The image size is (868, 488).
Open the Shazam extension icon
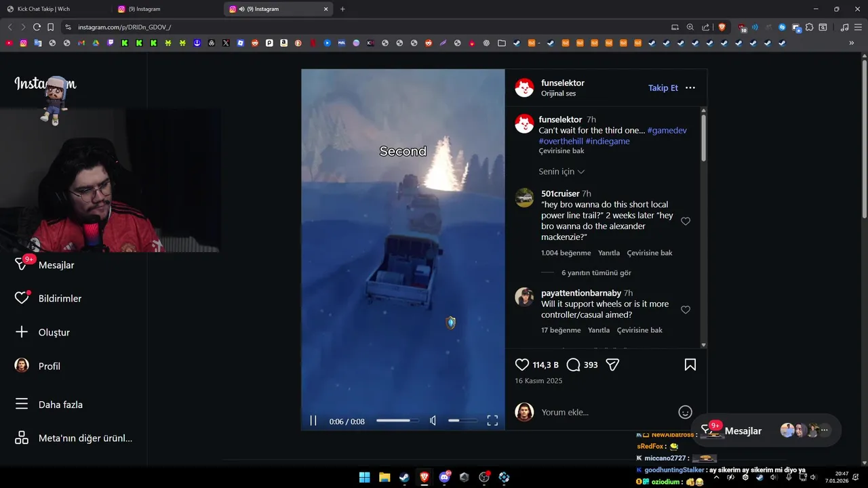[x=782, y=27]
